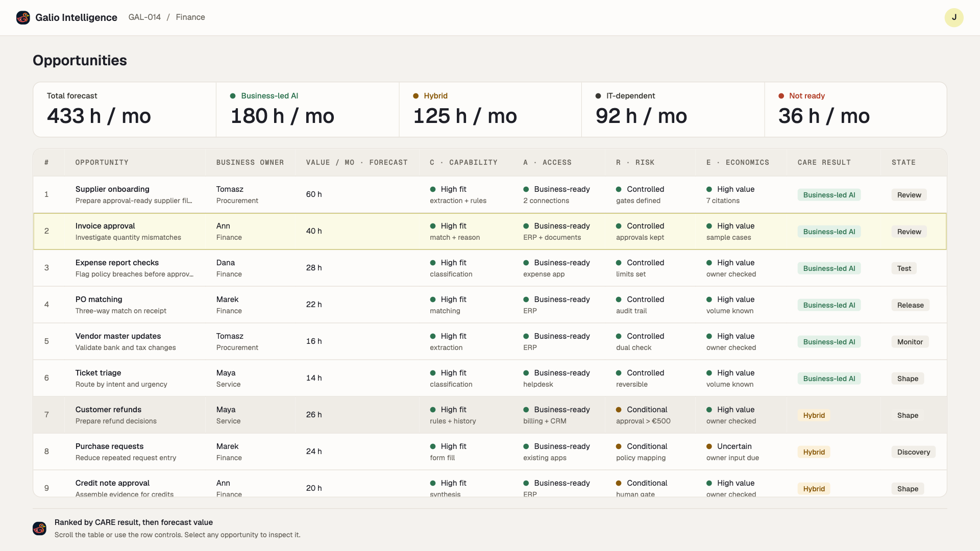Click High fit capability on Expense report row
The image size is (980, 551).
point(448,263)
